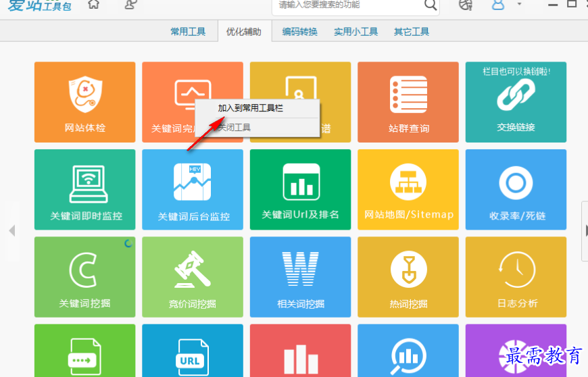Switch to the 编码转换 tab
The width and height of the screenshot is (588, 377).
point(299,32)
